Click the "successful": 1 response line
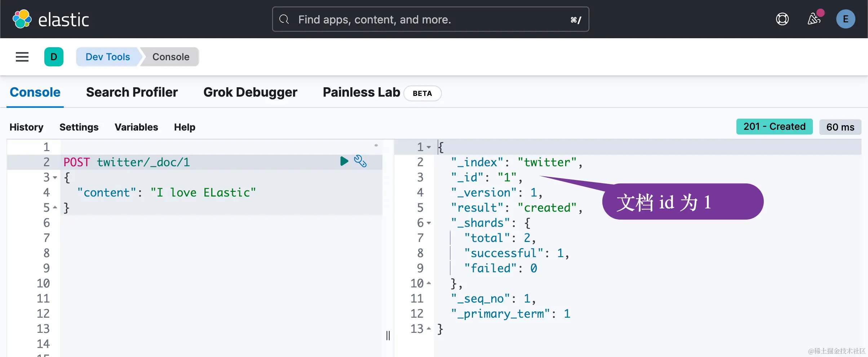The image size is (868, 357). click(x=516, y=253)
